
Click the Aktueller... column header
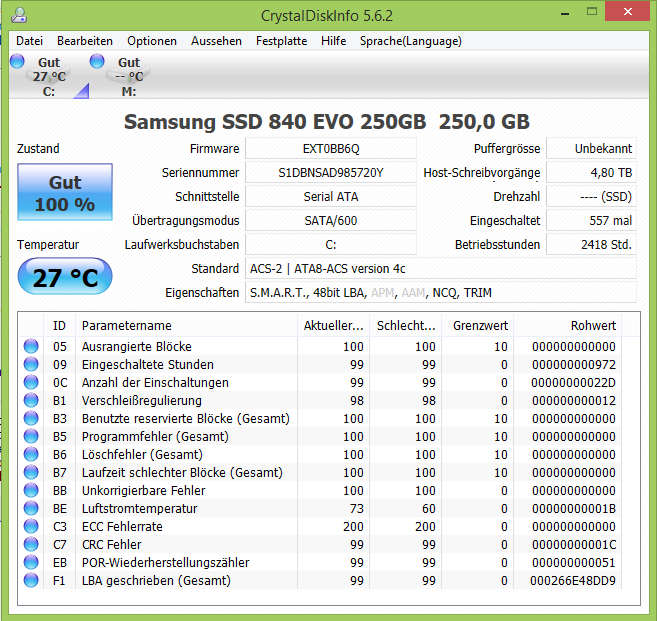click(x=334, y=326)
